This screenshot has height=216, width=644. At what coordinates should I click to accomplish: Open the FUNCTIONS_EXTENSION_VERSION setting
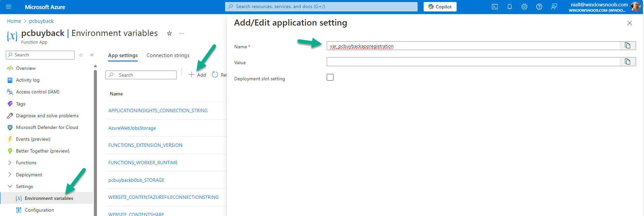145,145
